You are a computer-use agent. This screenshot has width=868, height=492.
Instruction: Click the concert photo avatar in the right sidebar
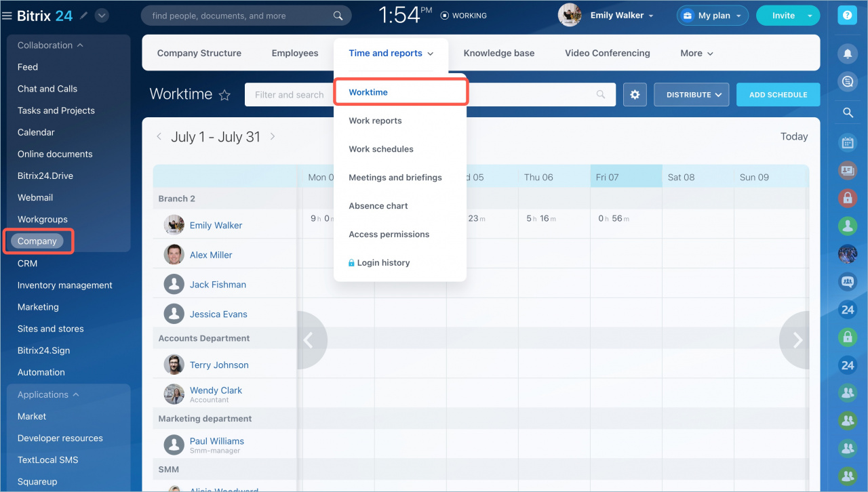point(847,253)
